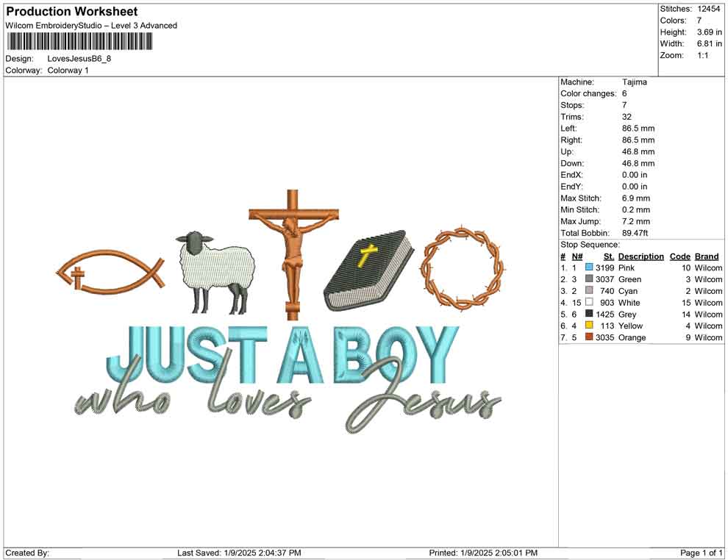This screenshot has height=560, width=728.
Task: Click the Stitches count value 12454
Action: 710,8
